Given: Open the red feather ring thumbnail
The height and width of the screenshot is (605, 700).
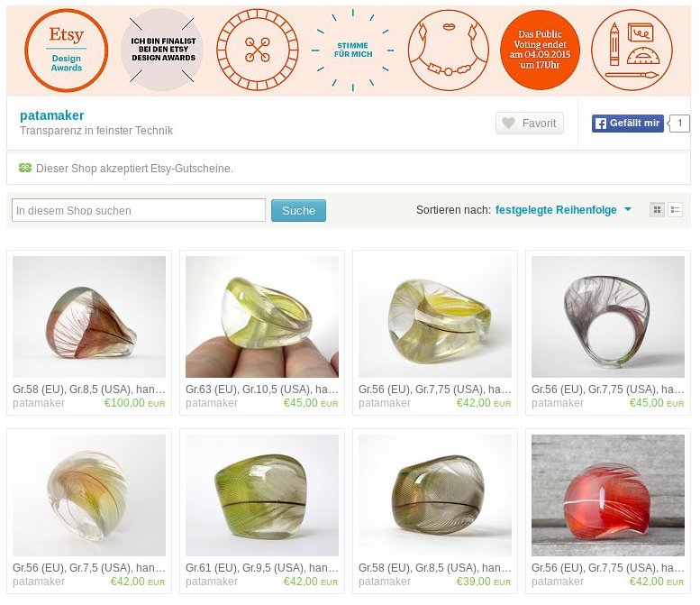Looking at the screenshot, I should point(607,495).
